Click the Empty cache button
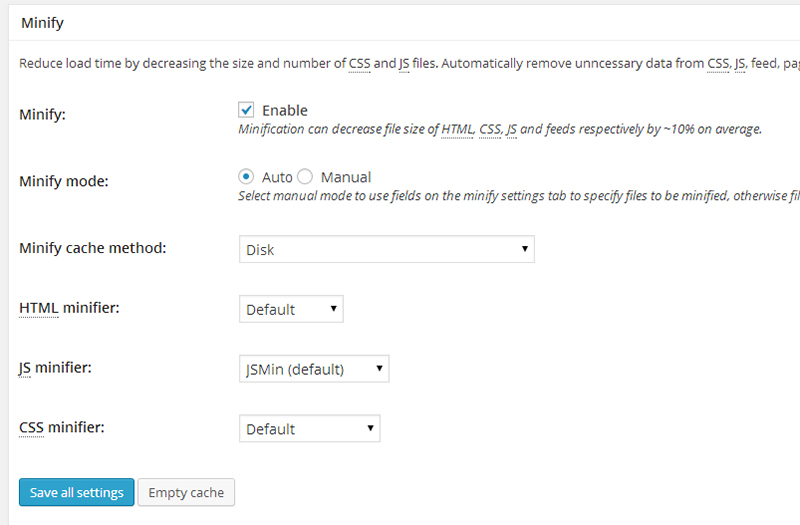 186,492
